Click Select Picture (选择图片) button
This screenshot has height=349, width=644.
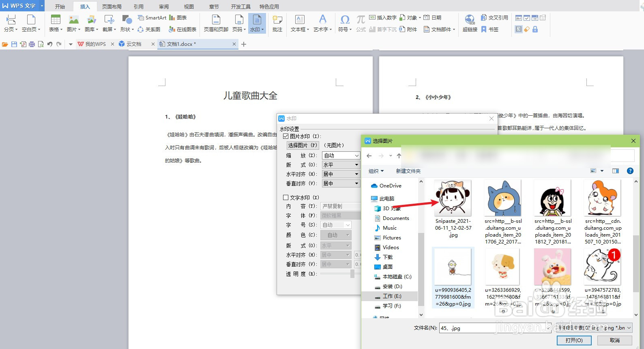tap(303, 145)
